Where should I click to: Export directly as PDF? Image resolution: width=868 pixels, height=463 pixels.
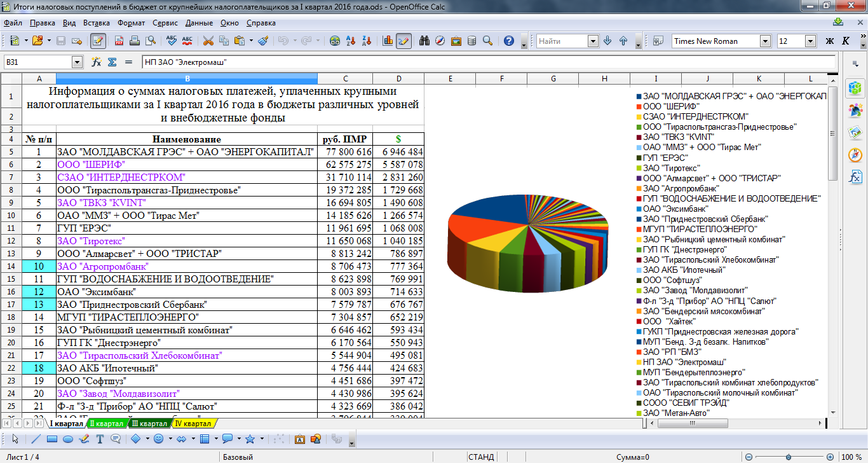coord(119,41)
